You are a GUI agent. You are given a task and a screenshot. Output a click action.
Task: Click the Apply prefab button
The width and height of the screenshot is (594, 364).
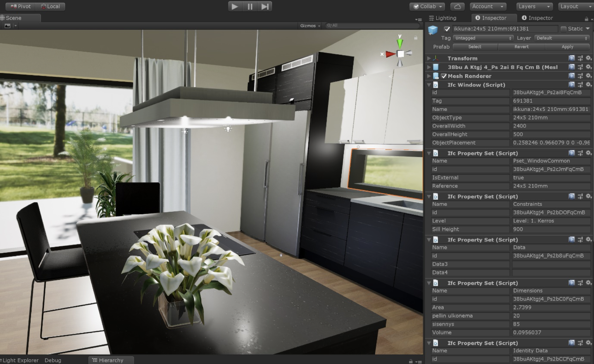(567, 47)
